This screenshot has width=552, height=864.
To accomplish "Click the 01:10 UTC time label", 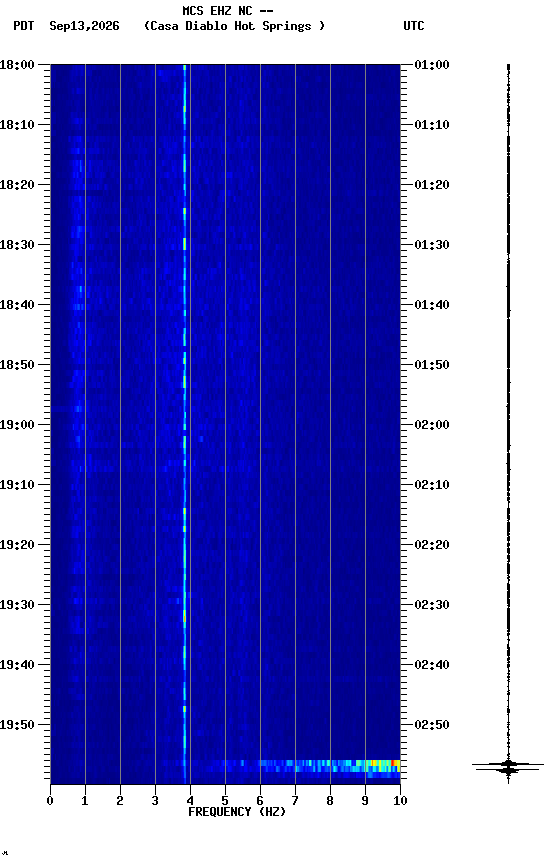I will click(x=432, y=125).
